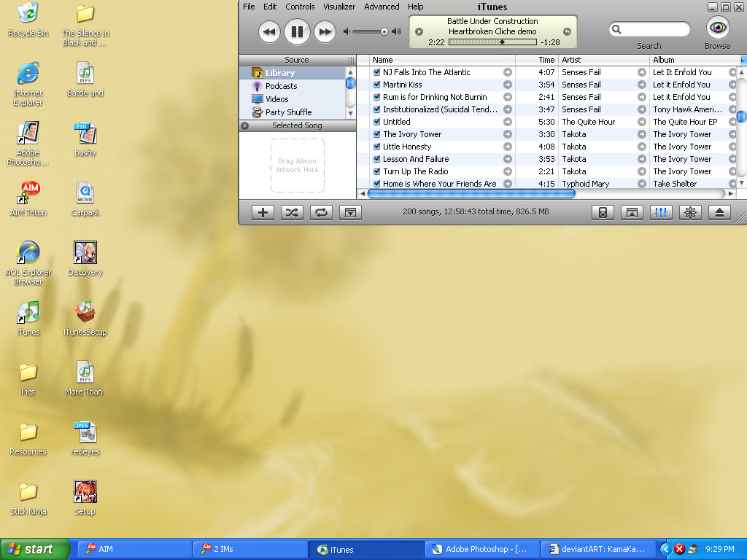Screen dimensions: 747x560
Task: Click the max volume speaker icon
Action: (x=396, y=32)
